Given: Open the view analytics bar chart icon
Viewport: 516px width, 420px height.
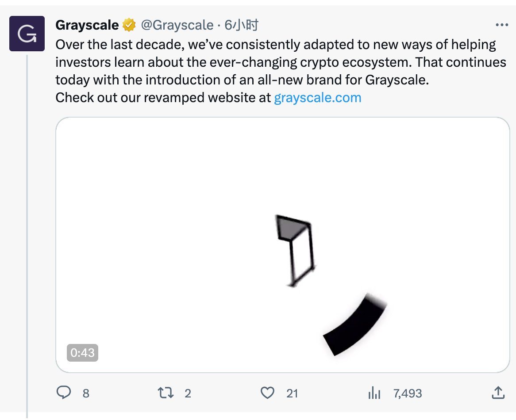Looking at the screenshot, I should [x=374, y=393].
